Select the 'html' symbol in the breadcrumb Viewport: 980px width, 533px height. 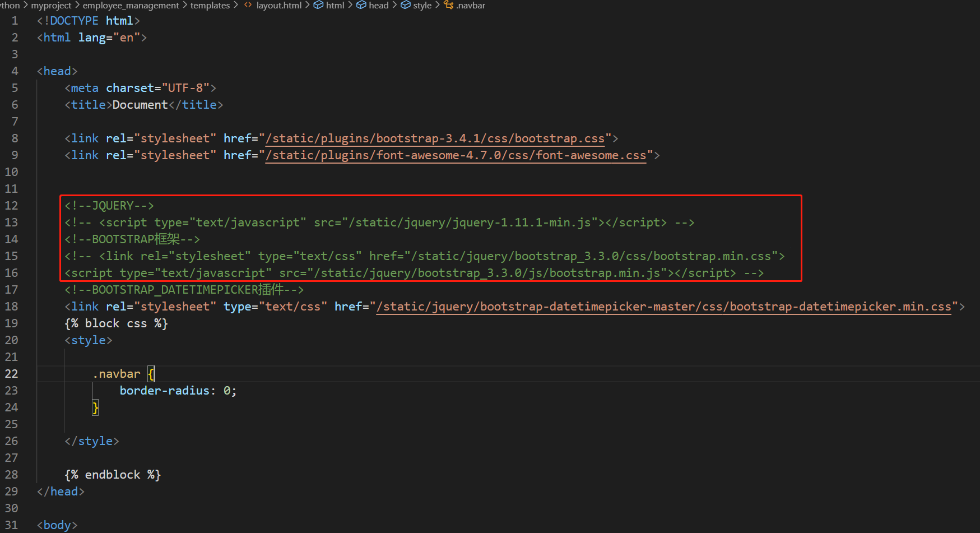(x=335, y=5)
